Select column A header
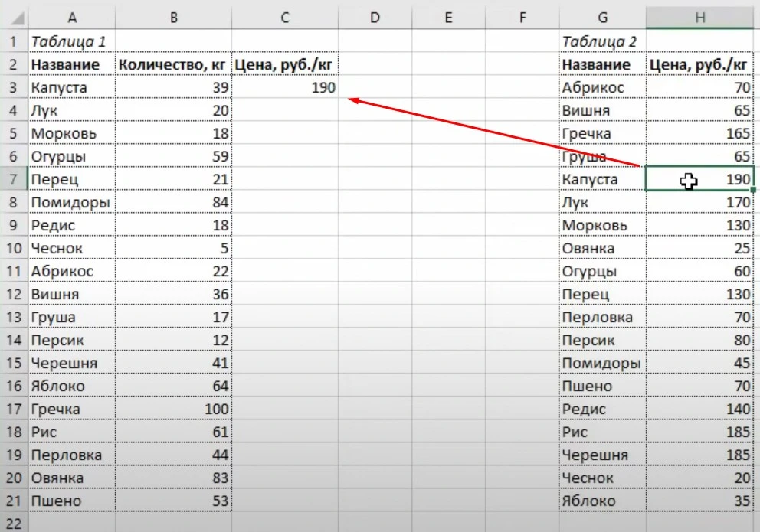760x532 pixels. [71, 17]
